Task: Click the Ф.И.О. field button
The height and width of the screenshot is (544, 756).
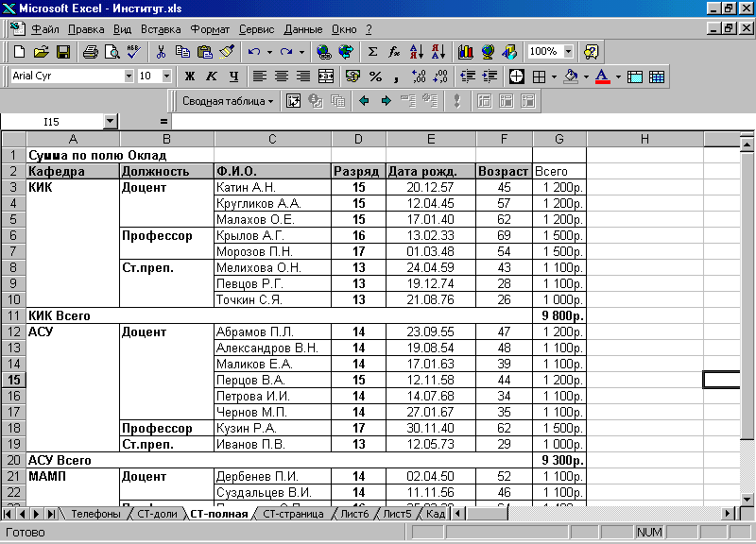Action: (272, 171)
